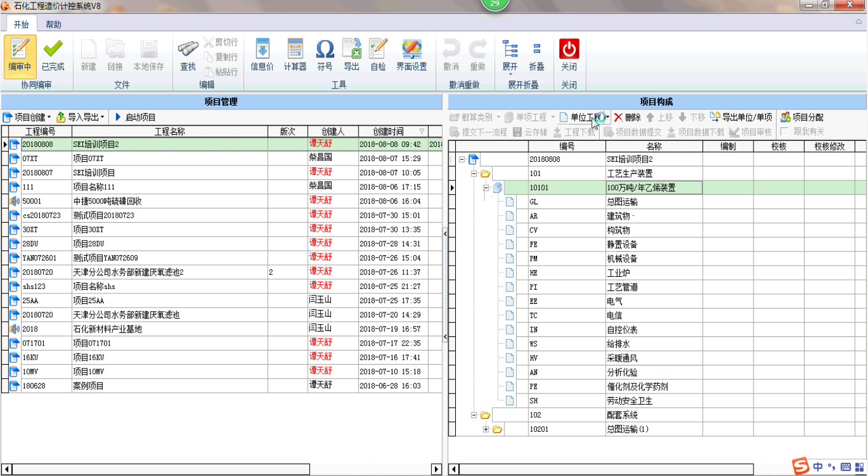Click 上移 move up arrow
This screenshot has width=868, height=476.
tap(659, 117)
